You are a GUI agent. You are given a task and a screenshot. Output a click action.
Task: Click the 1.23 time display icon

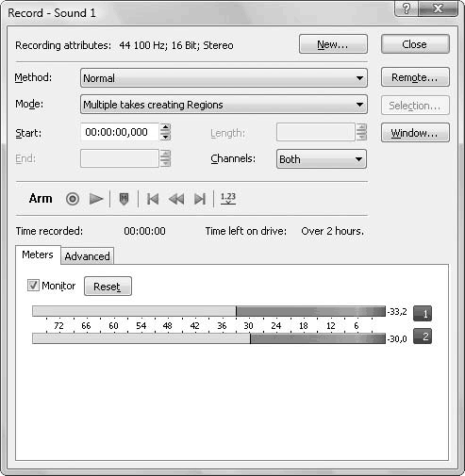pos(228,199)
